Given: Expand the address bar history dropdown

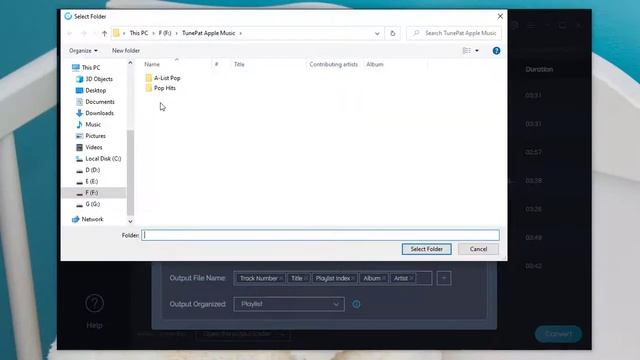Looking at the screenshot, I should (377, 33).
